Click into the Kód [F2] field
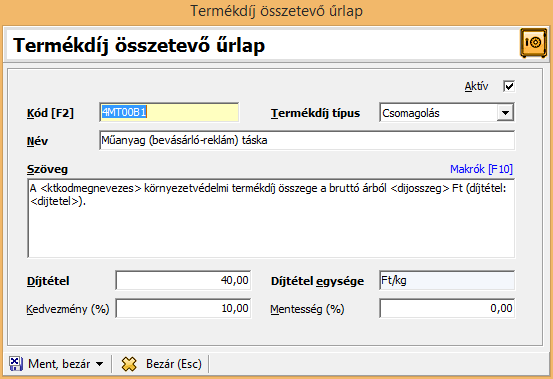553x379 pixels. coord(169,112)
